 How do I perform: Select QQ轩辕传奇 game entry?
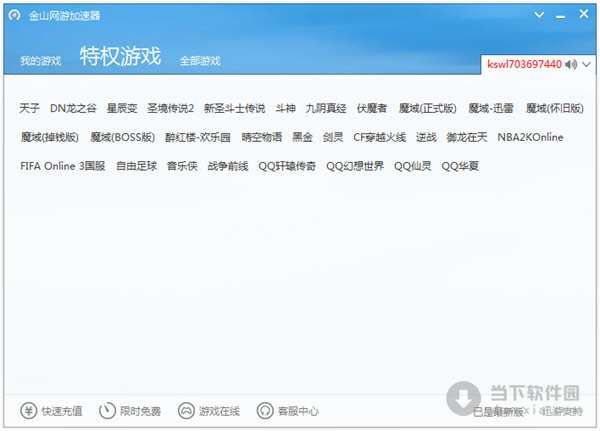pyautogui.click(x=287, y=166)
